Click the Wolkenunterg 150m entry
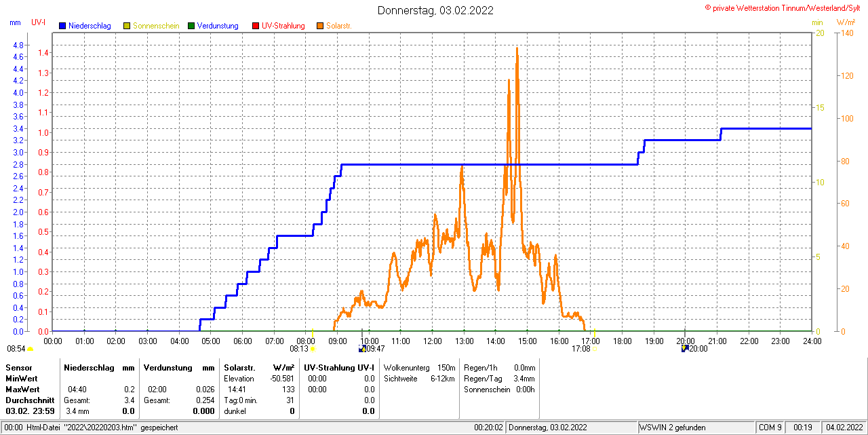868x435 pixels. 420,367
